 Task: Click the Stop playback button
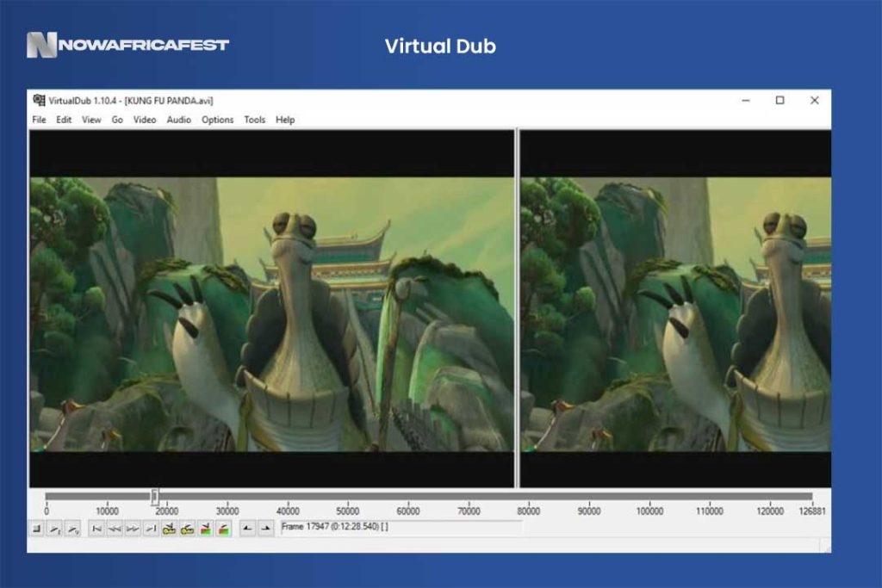[x=36, y=529]
